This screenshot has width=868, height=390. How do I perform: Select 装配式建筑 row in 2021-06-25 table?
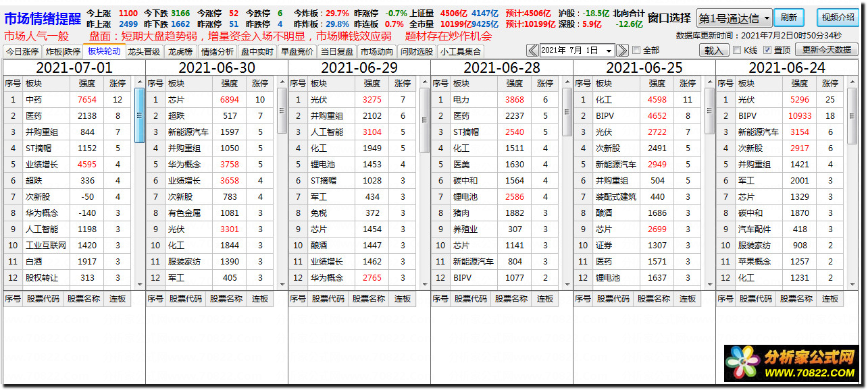638,196
